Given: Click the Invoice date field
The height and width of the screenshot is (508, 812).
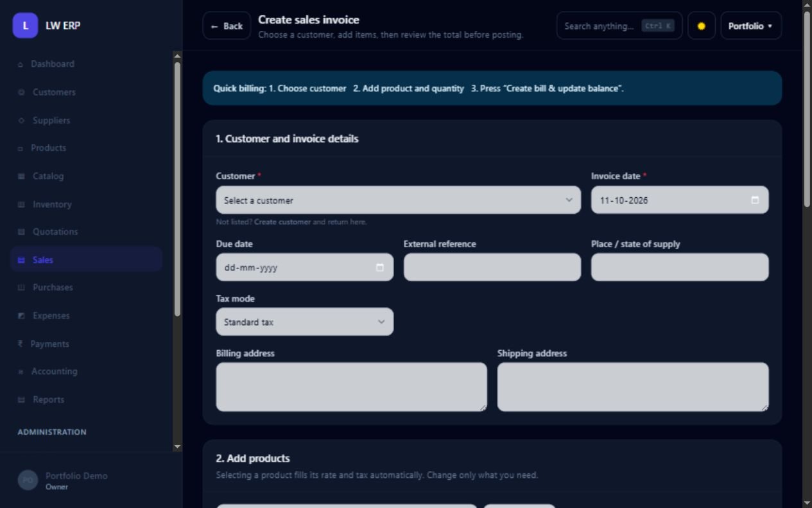Looking at the screenshot, I should tap(680, 200).
